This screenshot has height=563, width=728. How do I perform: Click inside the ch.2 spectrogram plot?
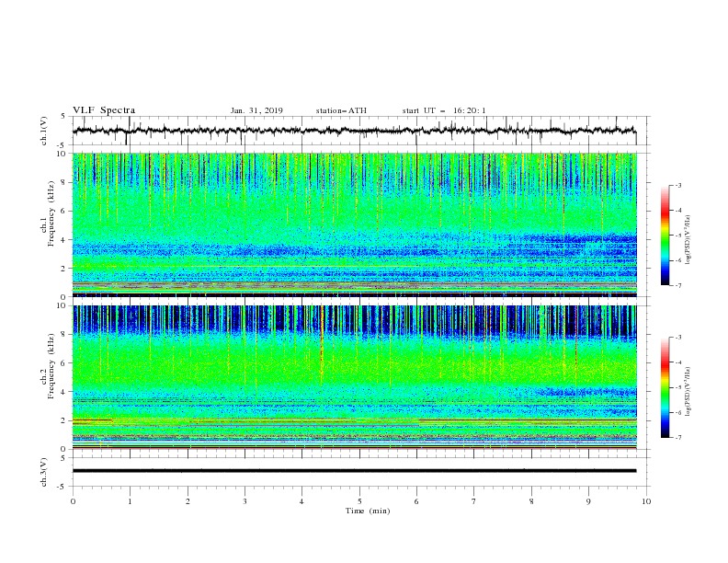click(x=354, y=377)
